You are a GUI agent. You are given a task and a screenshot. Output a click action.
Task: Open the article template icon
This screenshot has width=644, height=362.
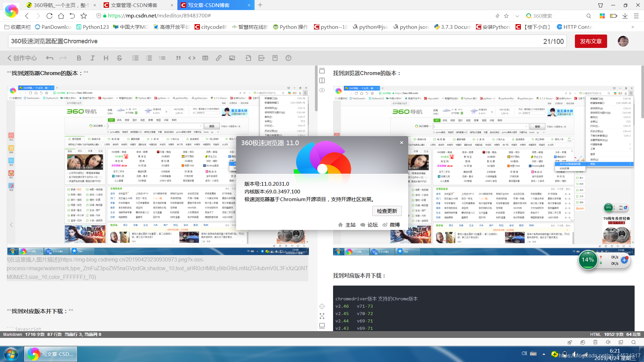pos(275,58)
